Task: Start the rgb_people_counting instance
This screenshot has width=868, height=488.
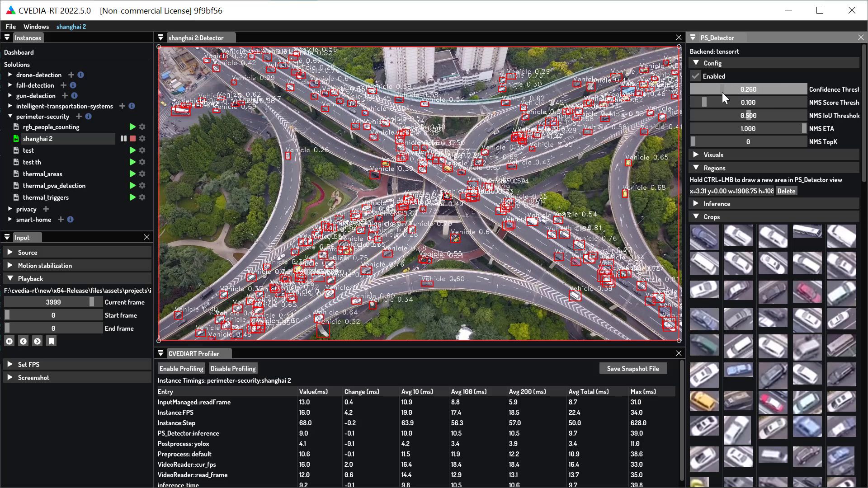Action: [x=132, y=127]
